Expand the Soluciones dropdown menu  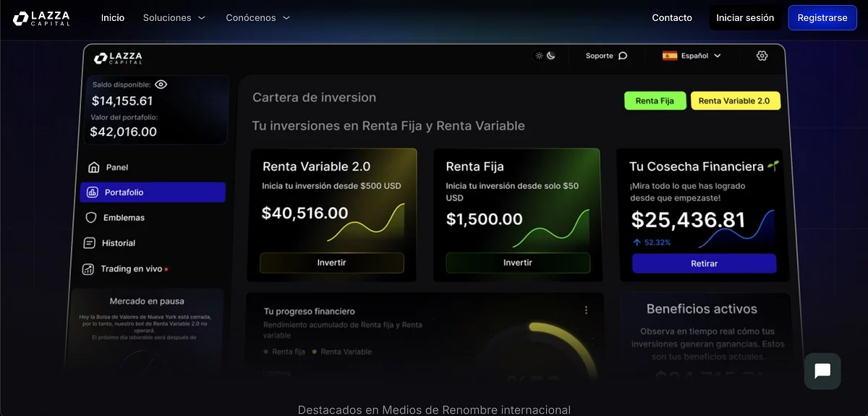tap(174, 18)
